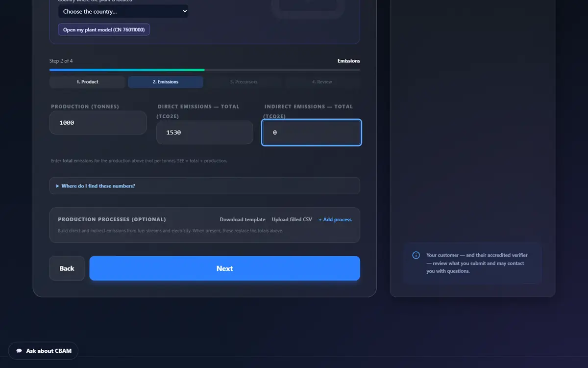The height and width of the screenshot is (368, 588).
Task: Click the 'Download template' link
Action: (243, 219)
